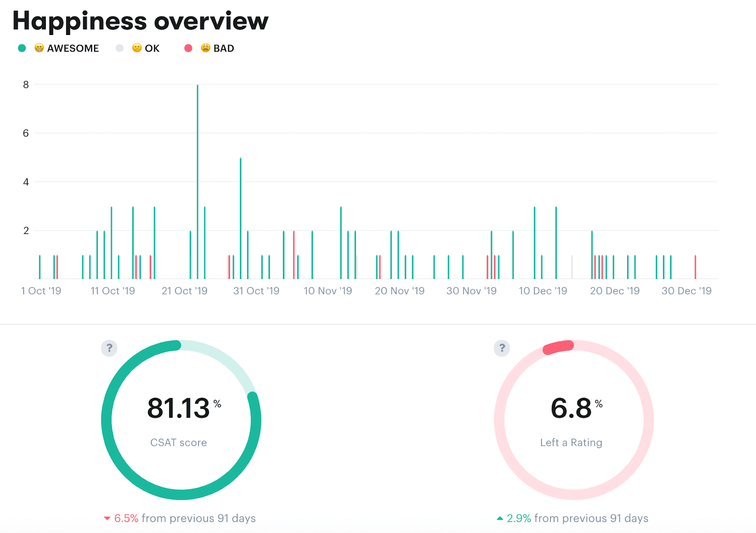The height and width of the screenshot is (533, 756).
Task: Open the CSAT score help tooltip icon
Action: 109,348
